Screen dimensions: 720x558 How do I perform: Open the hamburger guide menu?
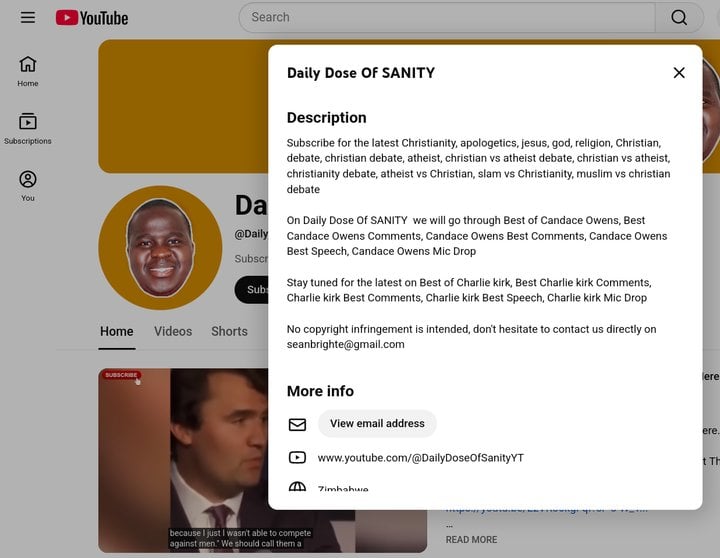pyautogui.click(x=28, y=17)
